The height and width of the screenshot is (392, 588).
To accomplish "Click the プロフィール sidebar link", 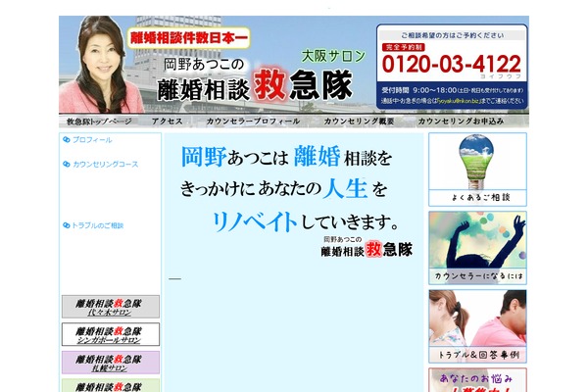I will (92, 140).
